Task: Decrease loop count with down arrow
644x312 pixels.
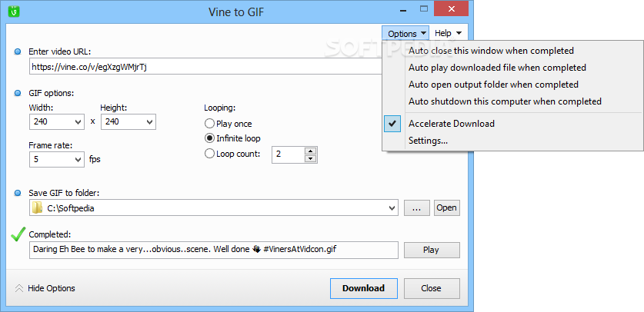Action: coord(311,158)
